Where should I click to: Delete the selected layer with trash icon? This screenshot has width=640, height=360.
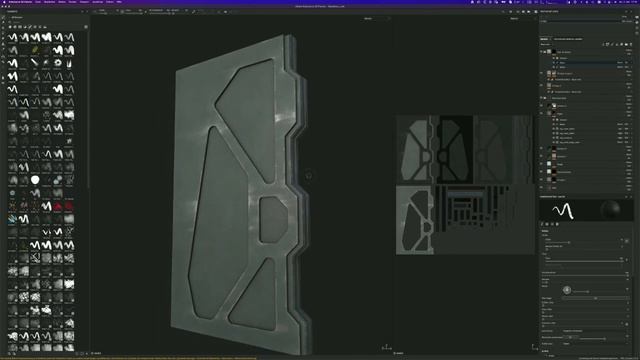(x=631, y=44)
